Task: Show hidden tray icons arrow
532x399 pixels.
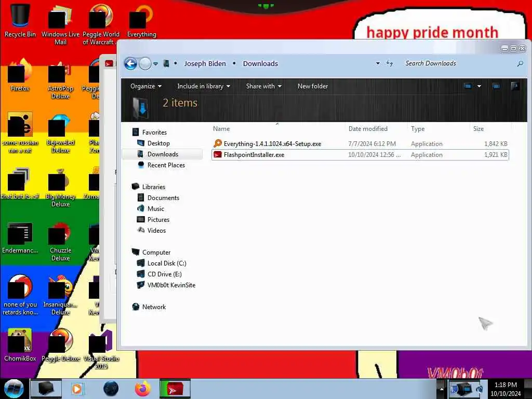Action: click(442, 389)
